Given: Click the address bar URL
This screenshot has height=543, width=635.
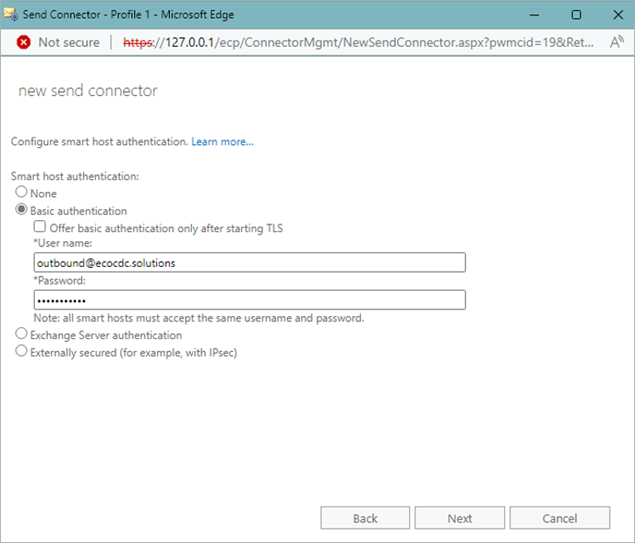Looking at the screenshot, I should click(360, 42).
